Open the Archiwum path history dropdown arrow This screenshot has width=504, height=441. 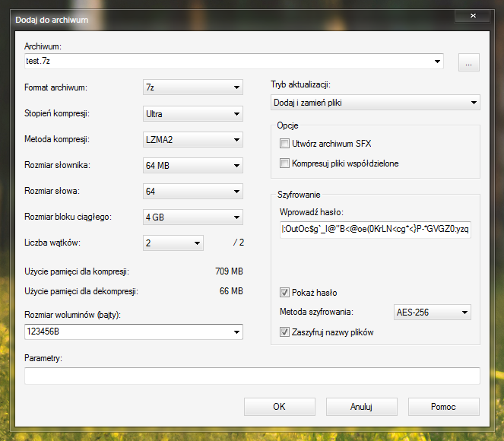click(437, 61)
